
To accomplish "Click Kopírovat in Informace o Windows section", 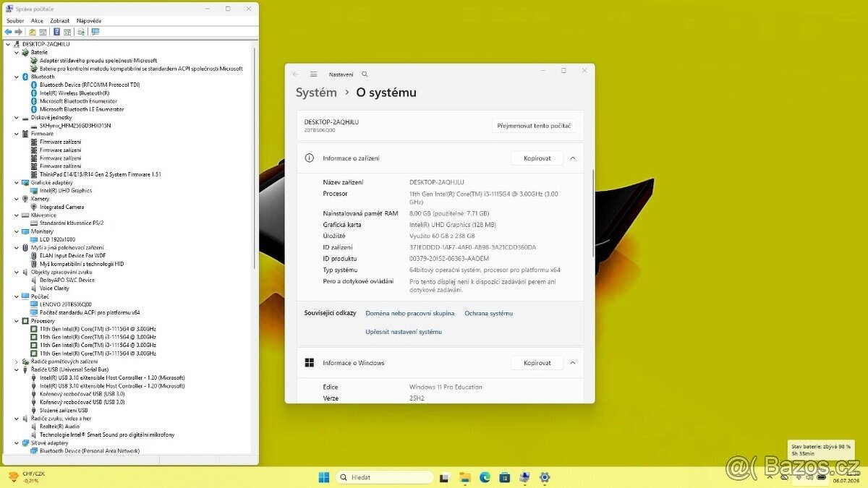I will click(x=537, y=363).
